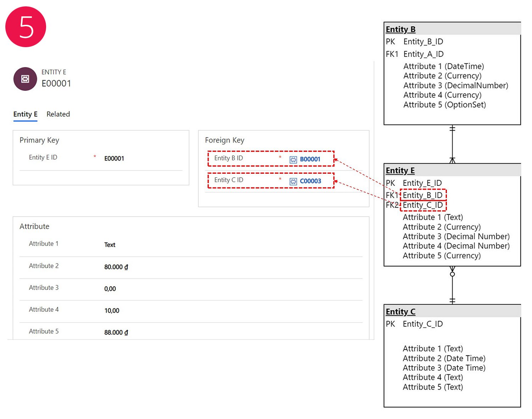The image size is (532, 419).
Task: Click the Entity E title in diagram
Action: coord(400,171)
